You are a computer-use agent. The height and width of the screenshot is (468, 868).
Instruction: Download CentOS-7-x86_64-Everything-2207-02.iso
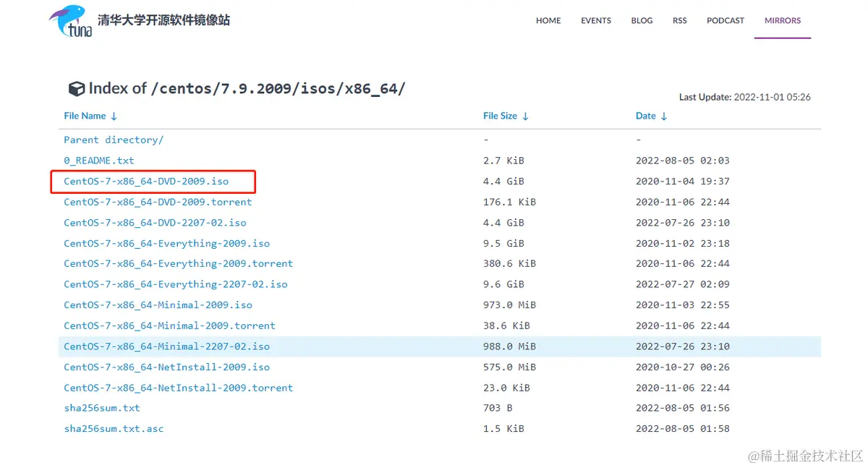point(176,284)
